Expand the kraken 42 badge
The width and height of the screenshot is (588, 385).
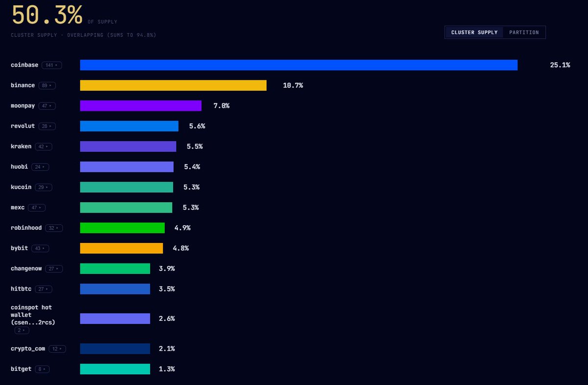click(x=44, y=146)
